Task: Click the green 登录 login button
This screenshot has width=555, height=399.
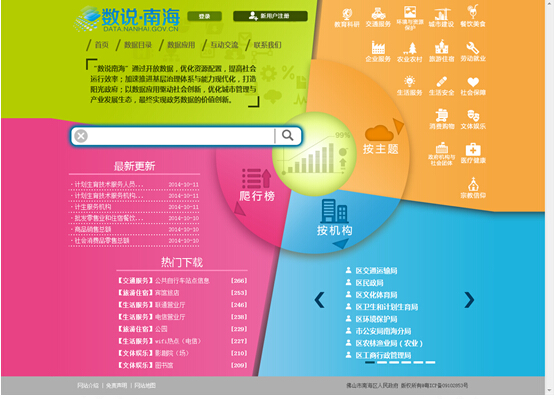Action: (205, 16)
